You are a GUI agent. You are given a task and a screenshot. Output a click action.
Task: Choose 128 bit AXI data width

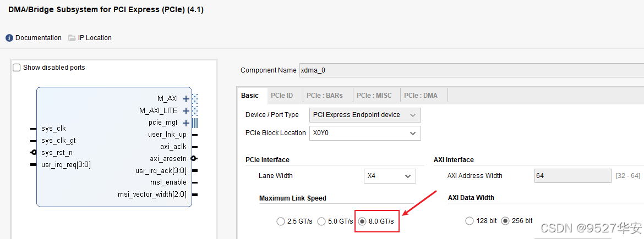pos(470,221)
